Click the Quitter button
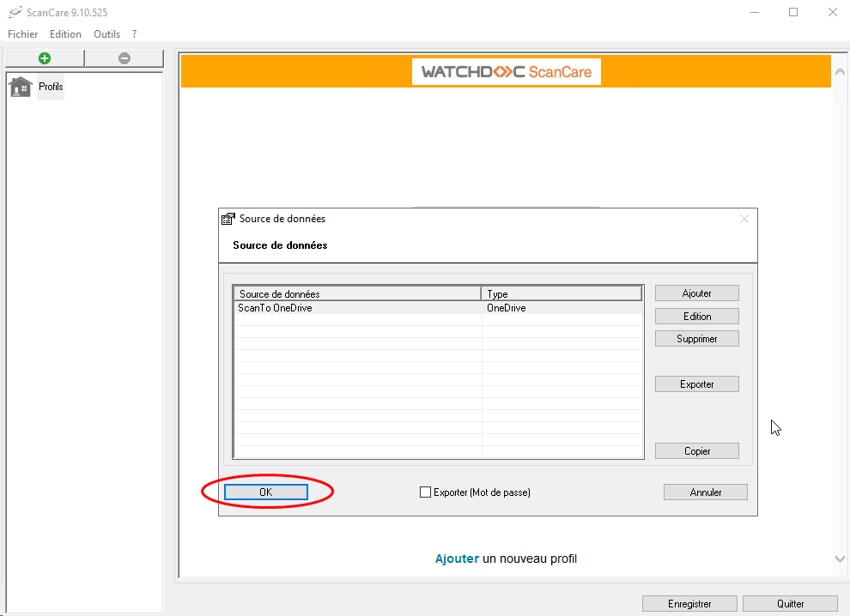The image size is (850, 616). click(790, 603)
